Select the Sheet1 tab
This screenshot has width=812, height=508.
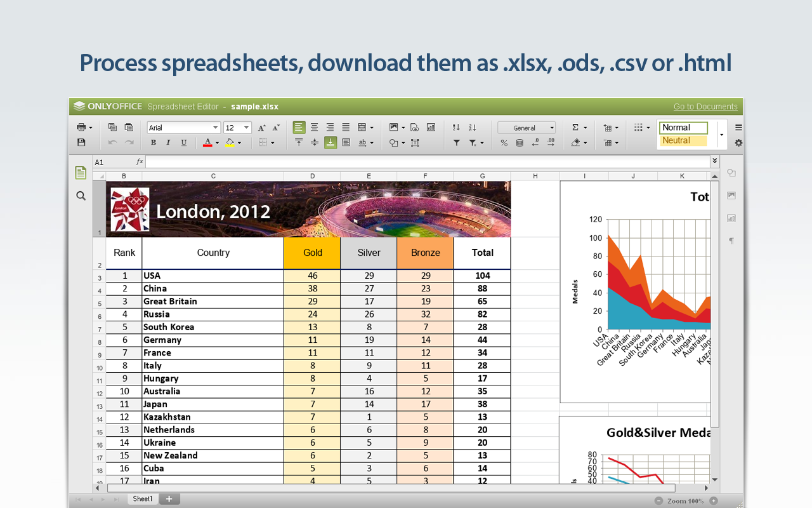coord(143,499)
